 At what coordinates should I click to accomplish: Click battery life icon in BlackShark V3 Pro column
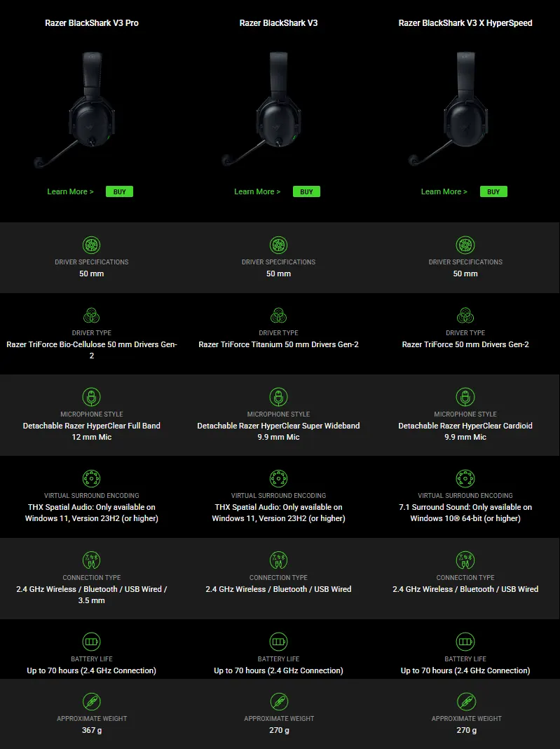coord(91,642)
